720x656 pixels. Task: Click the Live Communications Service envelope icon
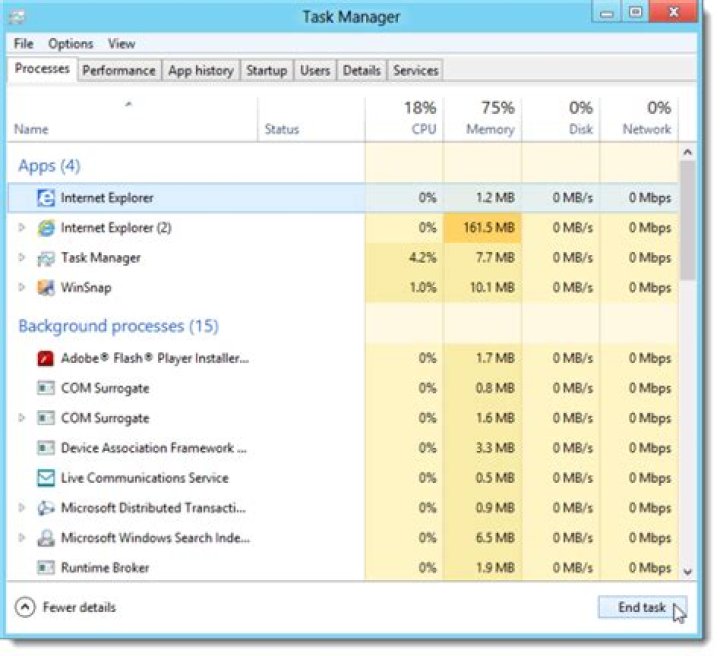pos(45,478)
